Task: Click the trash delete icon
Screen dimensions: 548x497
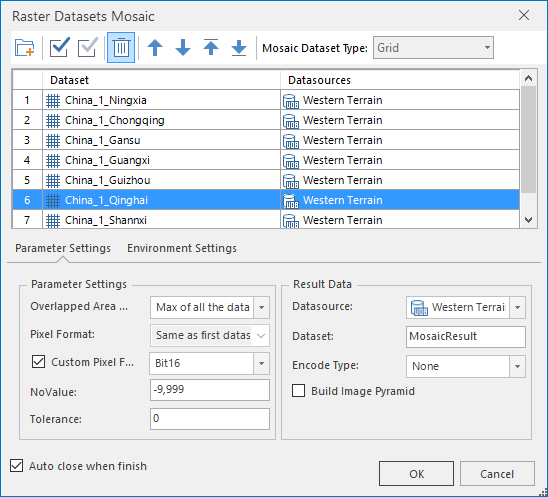Action: click(x=121, y=48)
